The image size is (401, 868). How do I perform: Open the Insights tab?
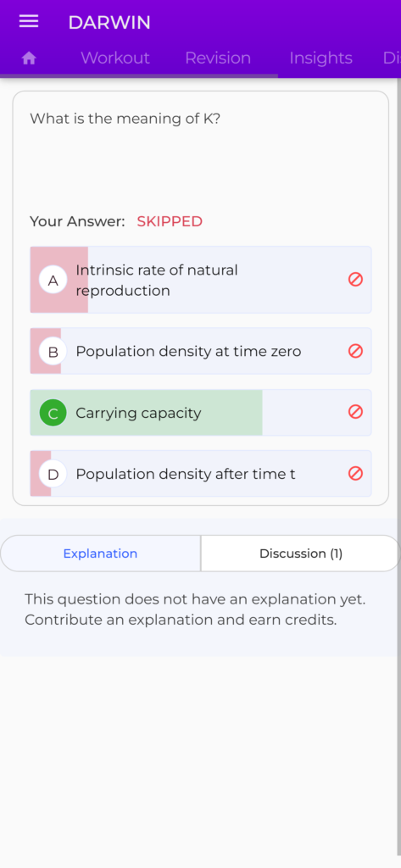(320, 58)
